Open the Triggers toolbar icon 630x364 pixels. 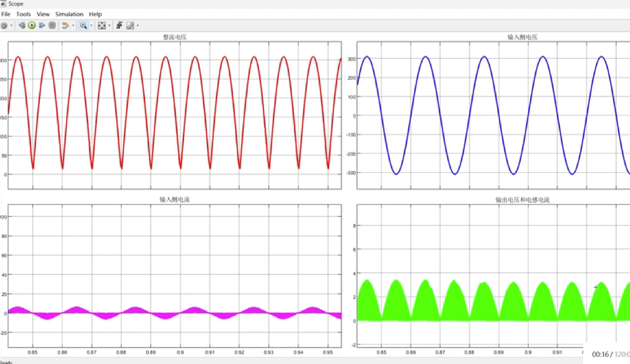click(119, 25)
